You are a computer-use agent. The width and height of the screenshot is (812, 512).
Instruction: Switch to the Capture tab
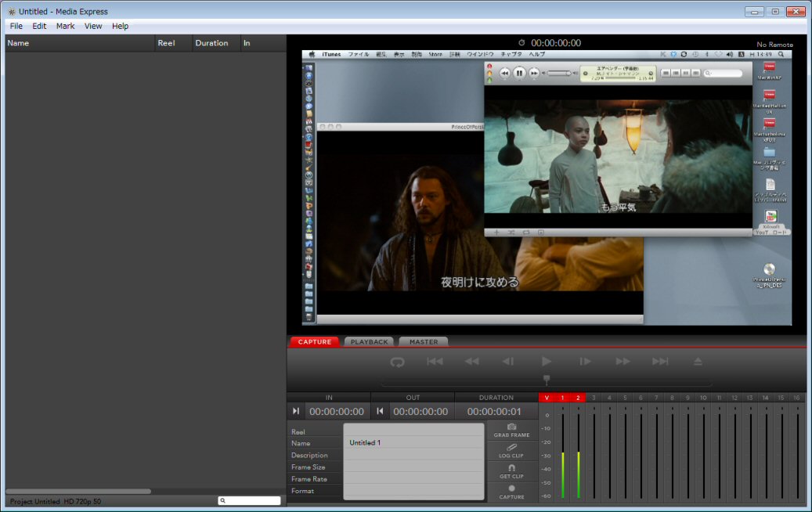click(314, 341)
